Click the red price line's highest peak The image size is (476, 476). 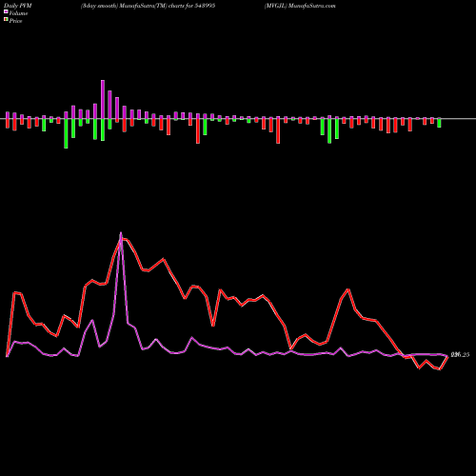coord(124,239)
